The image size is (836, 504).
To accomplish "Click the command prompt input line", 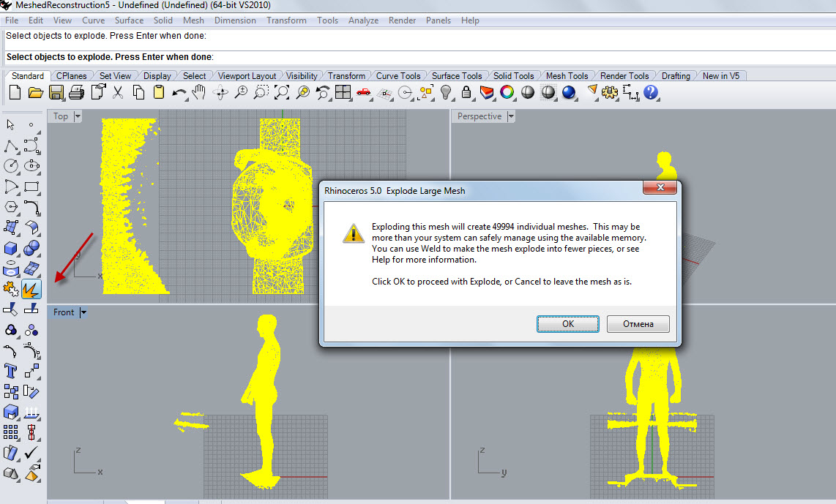I will tap(419, 57).
